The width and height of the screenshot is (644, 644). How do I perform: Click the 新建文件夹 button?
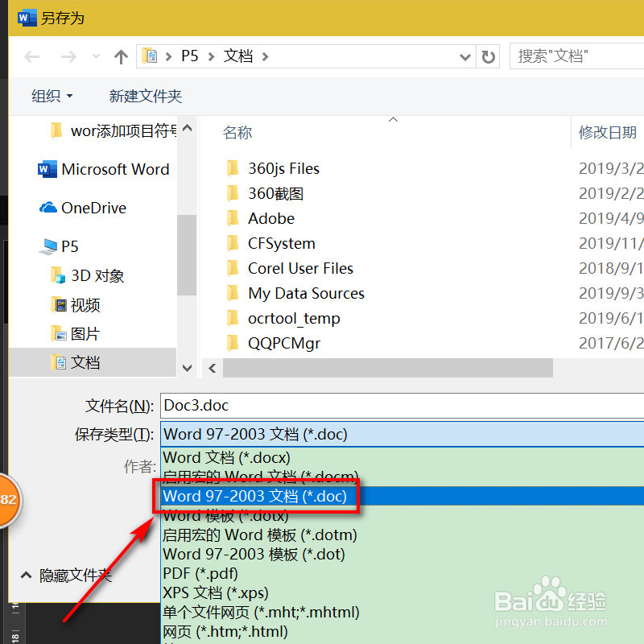tap(145, 95)
